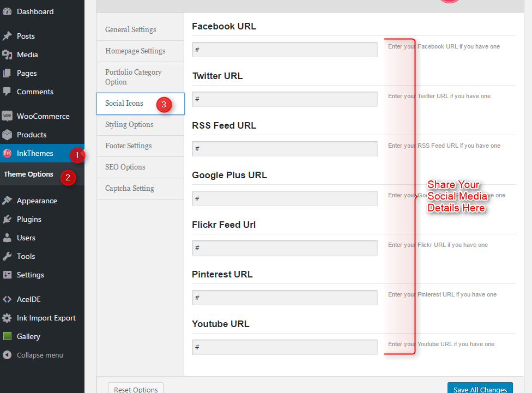
Task: Click the Users person icon
Action: 7,238
